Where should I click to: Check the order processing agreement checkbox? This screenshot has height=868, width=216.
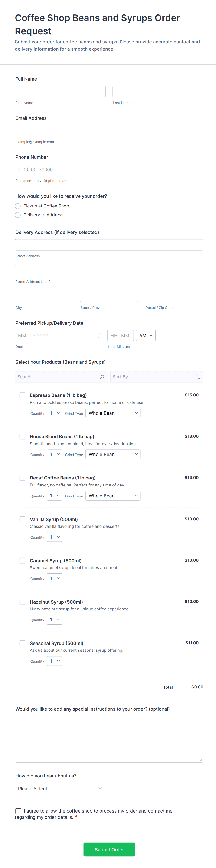pyautogui.click(x=19, y=811)
